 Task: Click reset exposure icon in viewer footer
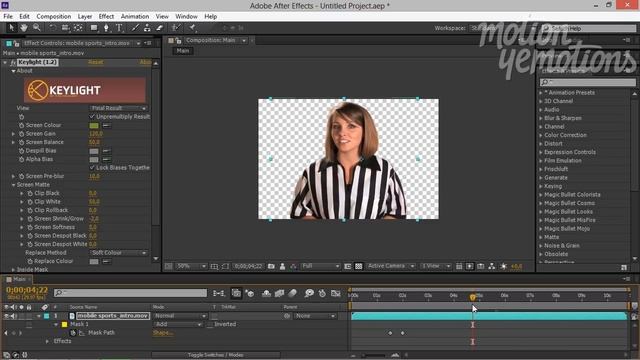pos(504,267)
